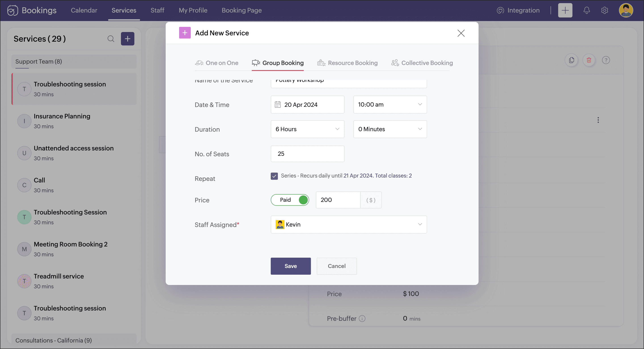The width and height of the screenshot is (644, 349).
Task: Click the red trash delete icon
Action: coord(589,60)
